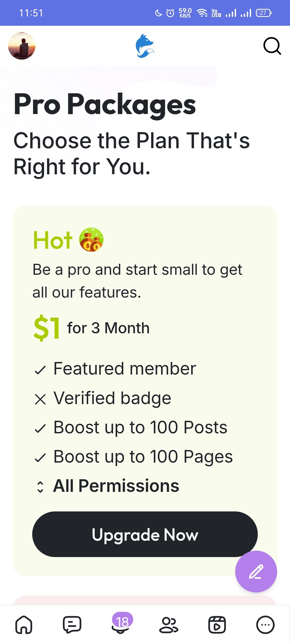Tap the Featured member checkmark

40,370
